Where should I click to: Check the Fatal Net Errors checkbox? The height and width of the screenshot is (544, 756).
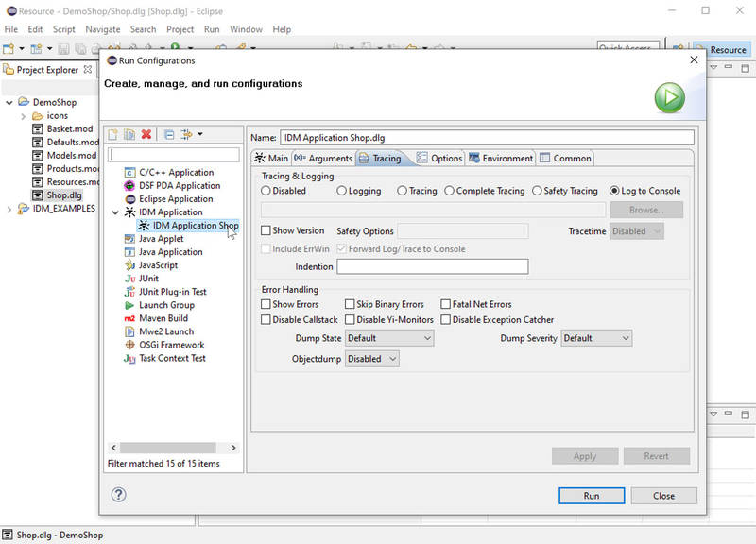pyautogui.click(x=445, y=304)
